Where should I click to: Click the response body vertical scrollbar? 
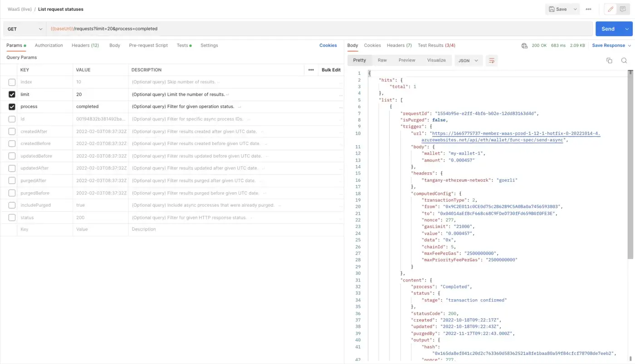pyautogui.click(x=630, y=165)
